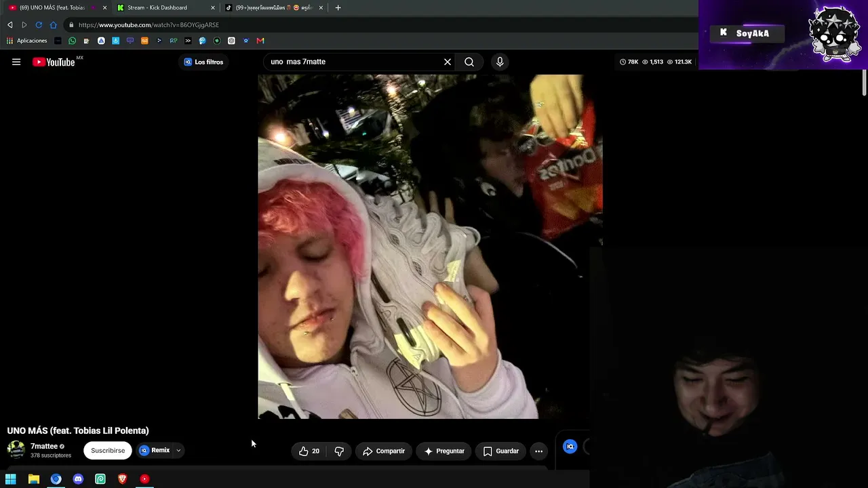Reload the current page
This screenshot has height=488, width=868.
pos(39,25)
